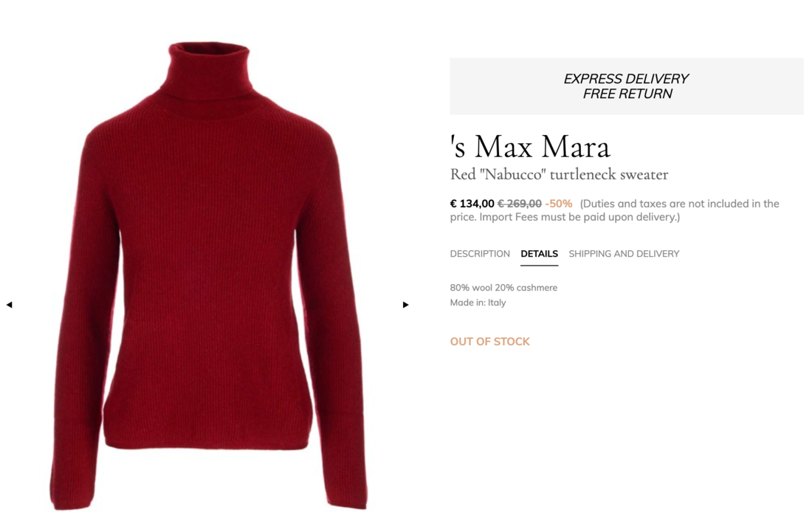
Task: Click the Red "Nabucco" turtleneck sweater title
Action: coord(559,174)
